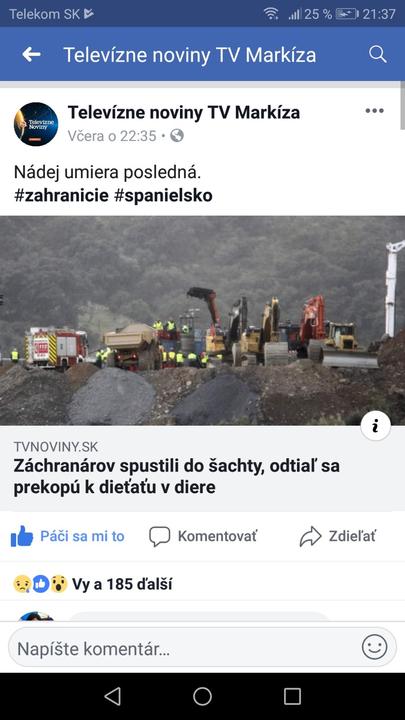Viewport: 405px width, 720px height.
Task: Open post options three-dot menu
Action: tap(374, 111)
